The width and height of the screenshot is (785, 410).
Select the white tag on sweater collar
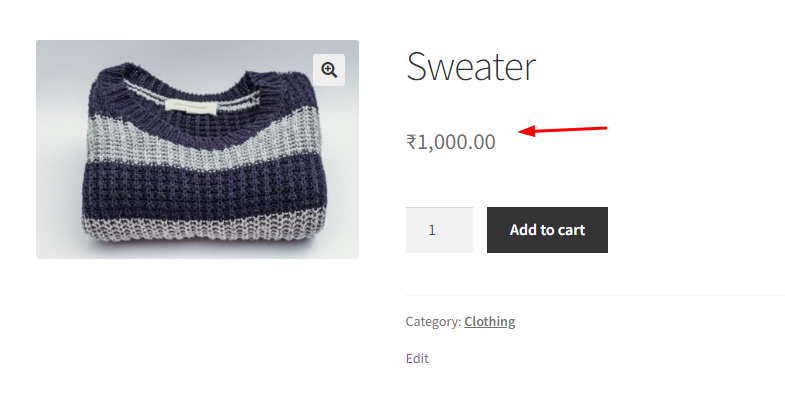pos(191,106)
